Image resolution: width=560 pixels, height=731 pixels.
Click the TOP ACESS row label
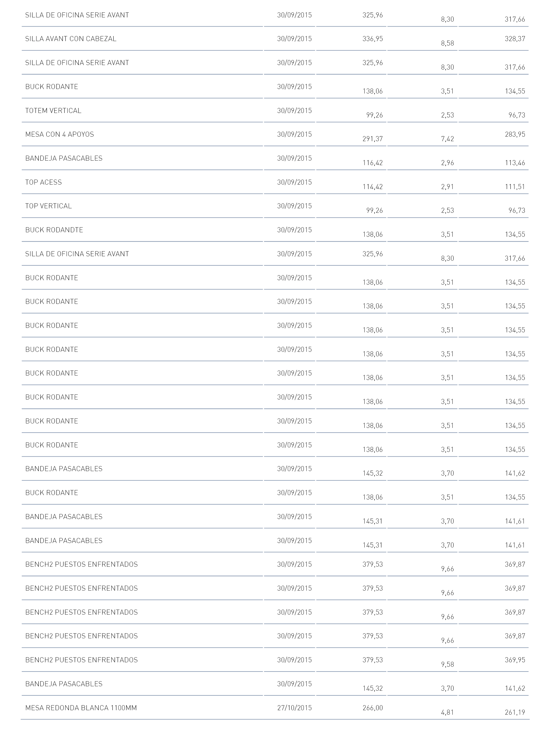coord(43,182)
